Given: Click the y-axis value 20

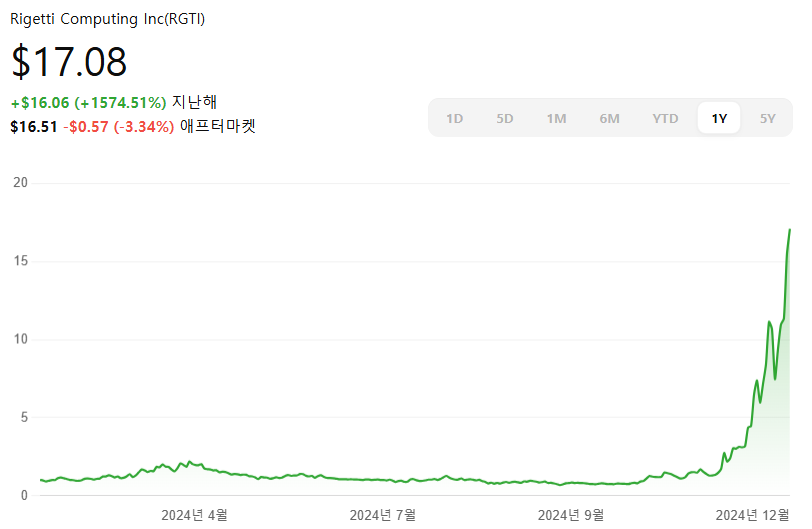Looking at the screenshot, I should click(20, 183).
